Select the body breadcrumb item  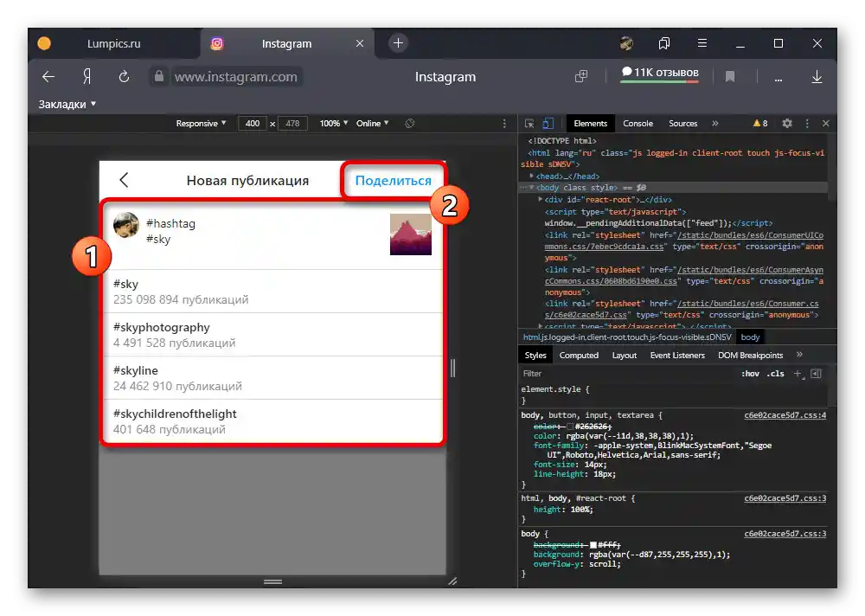click(750, 337)
